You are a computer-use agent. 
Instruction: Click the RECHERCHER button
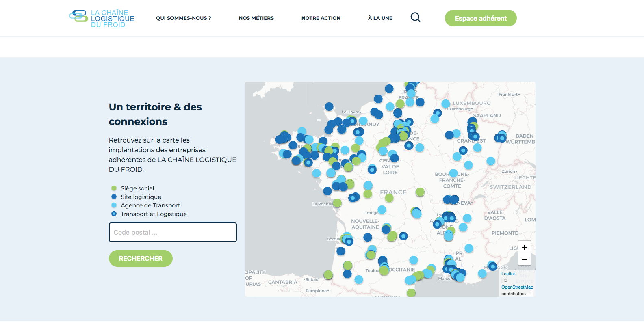point(141,258)
